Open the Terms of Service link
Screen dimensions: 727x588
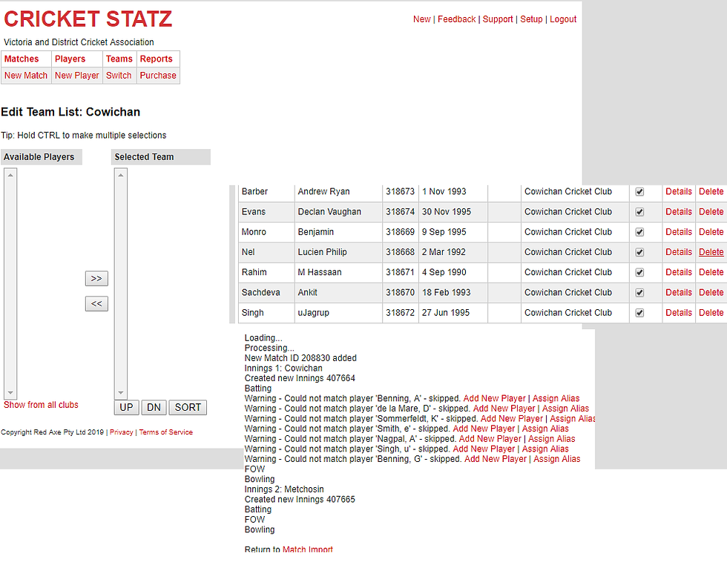point(166,432)
